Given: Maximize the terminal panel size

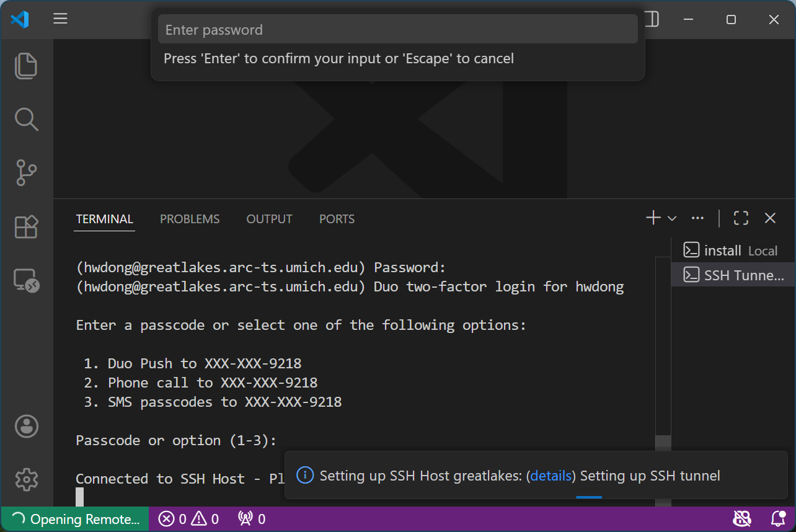Looking at the screenshot, I should [741, 218].
